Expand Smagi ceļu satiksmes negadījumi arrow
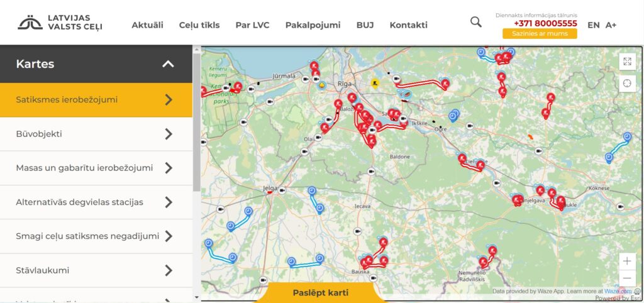The image size is (644, 303). pos(169,236)
